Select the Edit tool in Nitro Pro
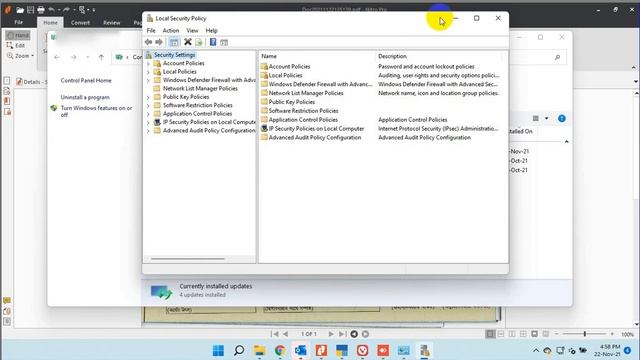The image size is (640, 360). (16, 45)
